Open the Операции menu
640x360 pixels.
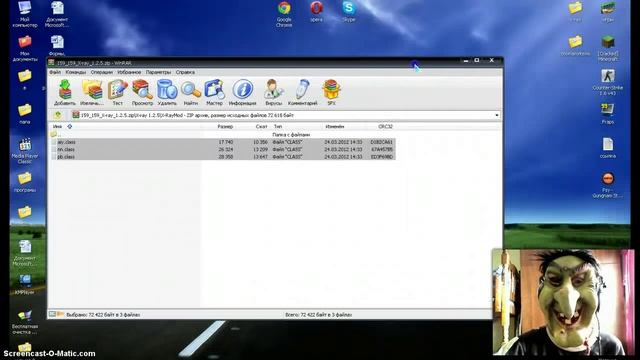tap(102, 72)
